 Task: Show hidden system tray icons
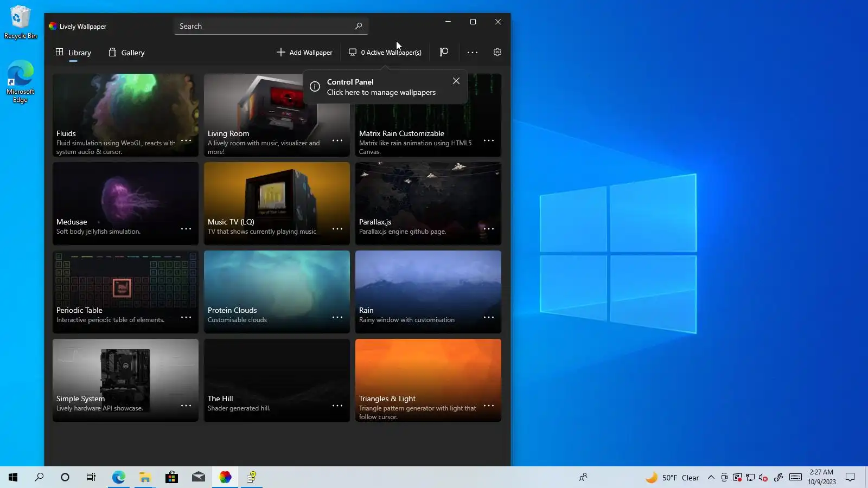(x=711, y=477)
